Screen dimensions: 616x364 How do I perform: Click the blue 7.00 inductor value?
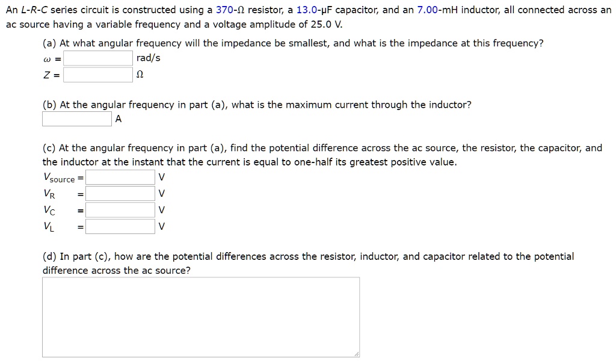coord(428,10)
